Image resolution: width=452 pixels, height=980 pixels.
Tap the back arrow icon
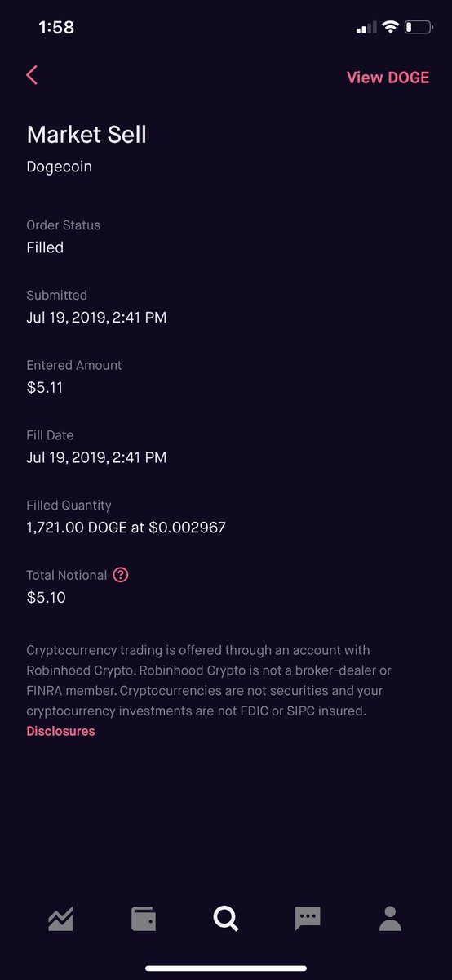tap(32, 76)
